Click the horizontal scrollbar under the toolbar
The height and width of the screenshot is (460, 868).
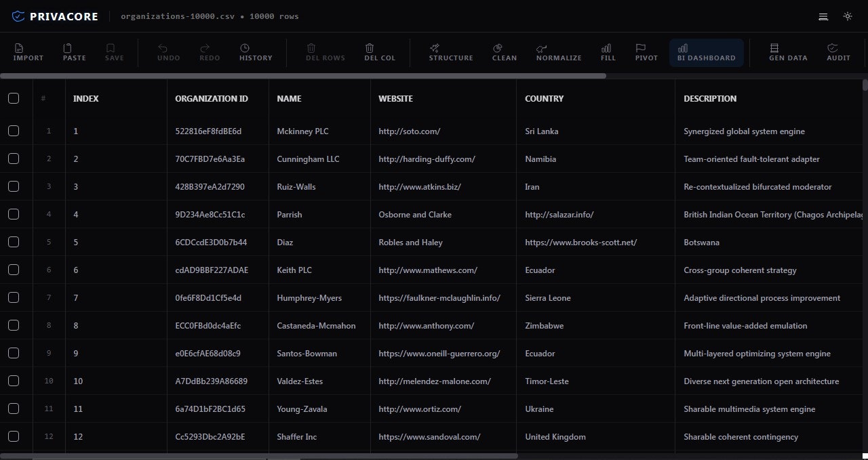pyautogui.click(x=302, y=76)
